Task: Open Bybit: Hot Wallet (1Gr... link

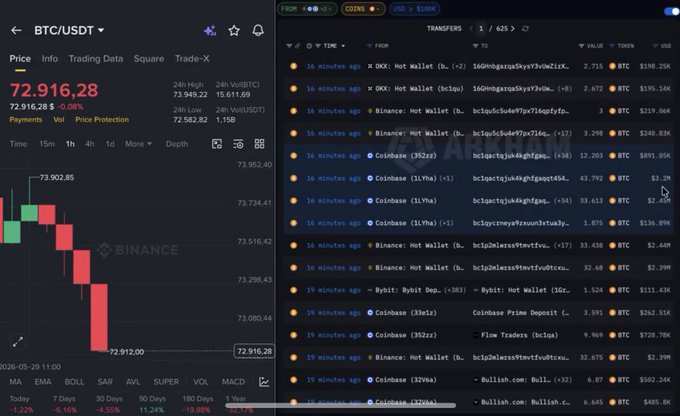Action: point(525,290)
